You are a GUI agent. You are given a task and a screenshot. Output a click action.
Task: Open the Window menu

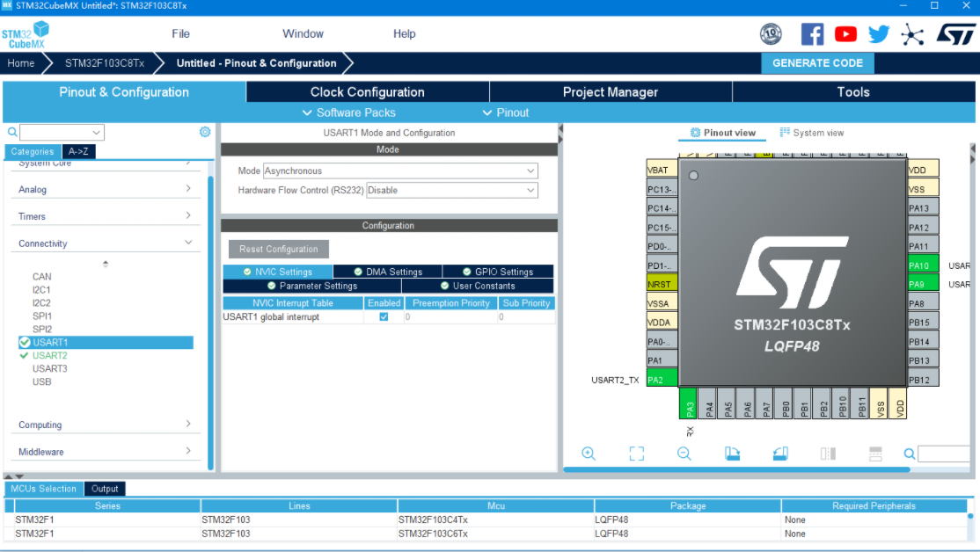pos(304,33)
